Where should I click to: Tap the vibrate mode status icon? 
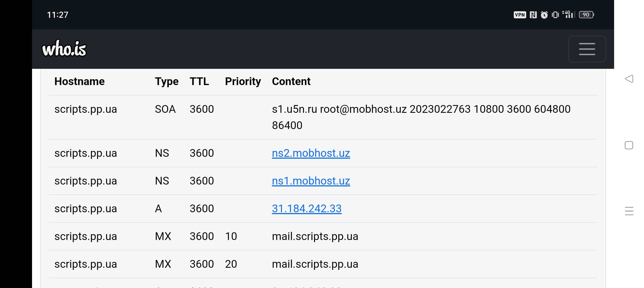click(x=555, y=15)
